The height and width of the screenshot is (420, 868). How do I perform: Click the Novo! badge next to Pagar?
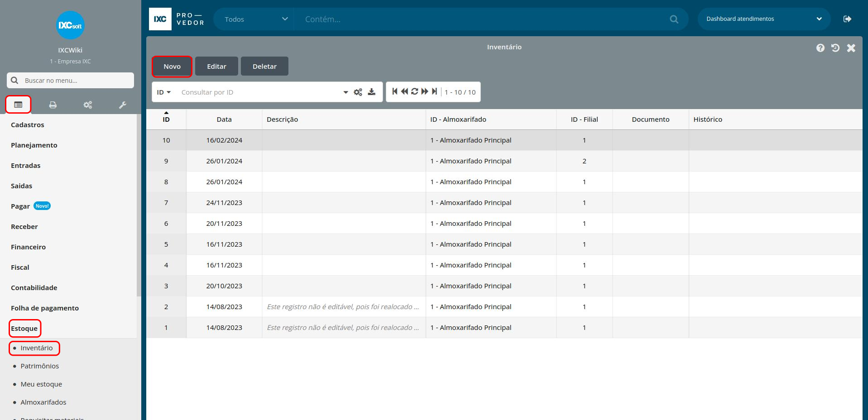pos(42,206)
